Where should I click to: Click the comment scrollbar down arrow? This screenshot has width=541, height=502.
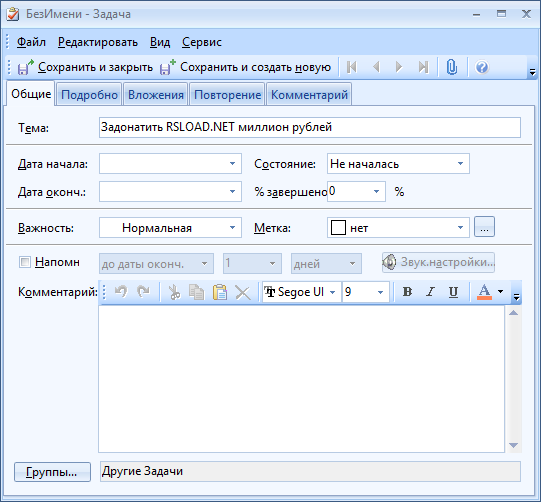click(513, 445)
